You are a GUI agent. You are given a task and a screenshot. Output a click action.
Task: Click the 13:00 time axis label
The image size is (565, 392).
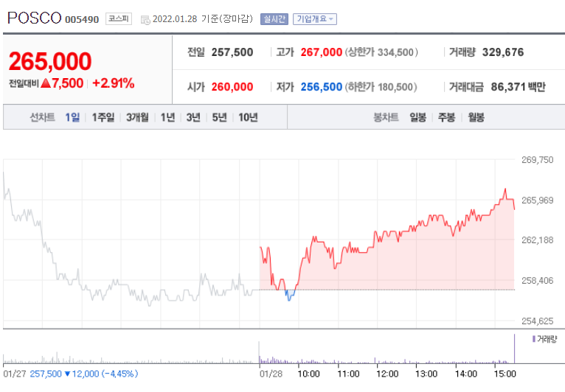click(426, 374)
